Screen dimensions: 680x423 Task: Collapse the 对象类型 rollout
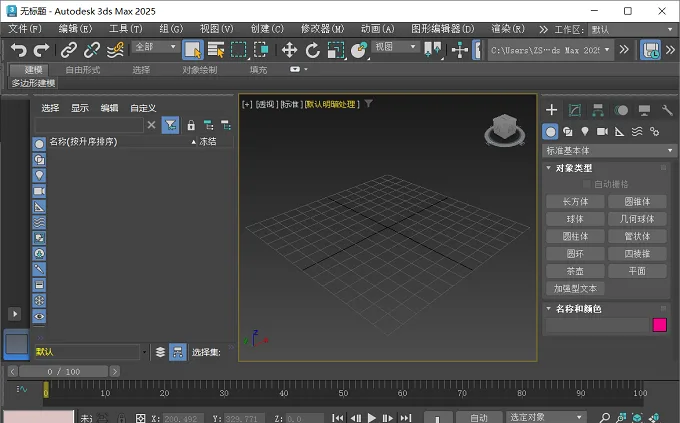pos(548,168)
